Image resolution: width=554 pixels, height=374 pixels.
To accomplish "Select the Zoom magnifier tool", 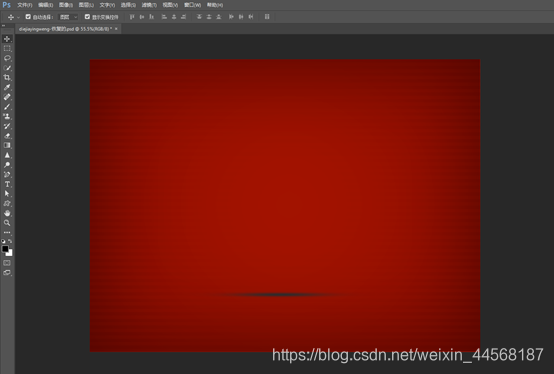I will 7,223.
